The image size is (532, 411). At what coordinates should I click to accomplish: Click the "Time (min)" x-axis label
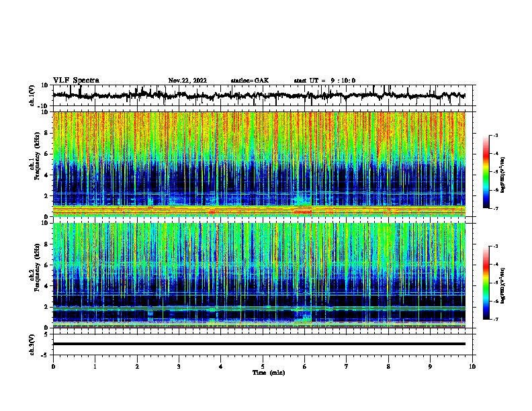tap(269, 373)
